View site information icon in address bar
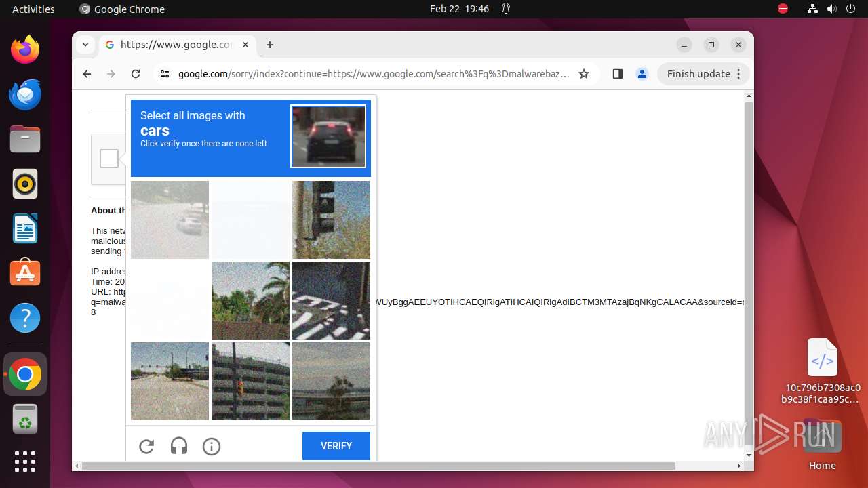This screenshot has height=488, width=868. point(165,74)
